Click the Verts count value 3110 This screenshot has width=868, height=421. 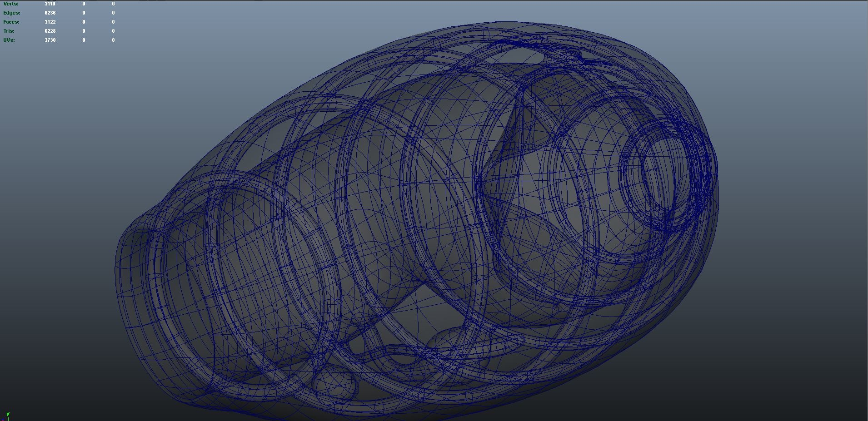[x=50, y=4]
